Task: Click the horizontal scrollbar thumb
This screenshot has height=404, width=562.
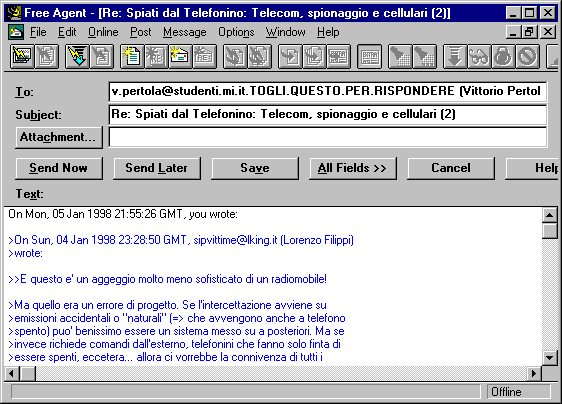Action: pos(28,374)
